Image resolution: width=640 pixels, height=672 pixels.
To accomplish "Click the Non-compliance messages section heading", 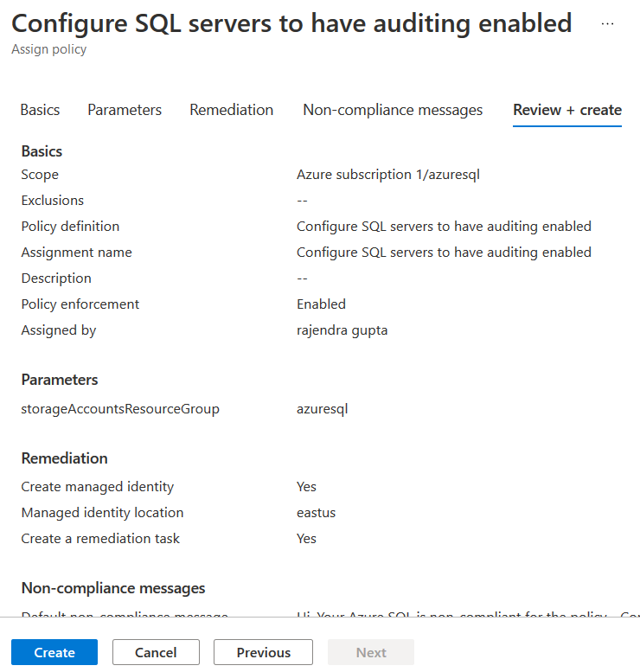I will (113, 588).
